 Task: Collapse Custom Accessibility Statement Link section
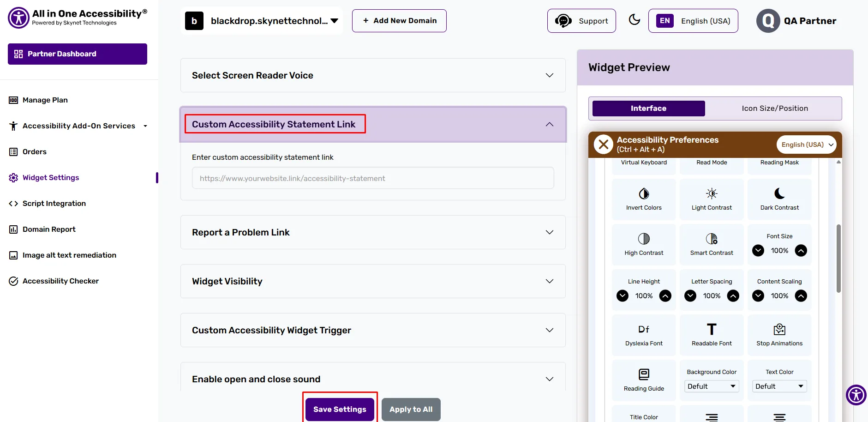(x=373, y=124)
